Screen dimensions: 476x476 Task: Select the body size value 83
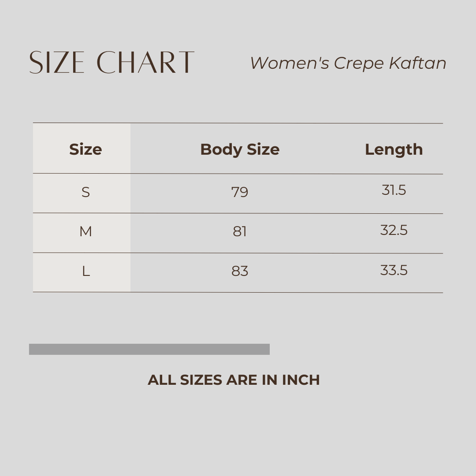point(240,271)
